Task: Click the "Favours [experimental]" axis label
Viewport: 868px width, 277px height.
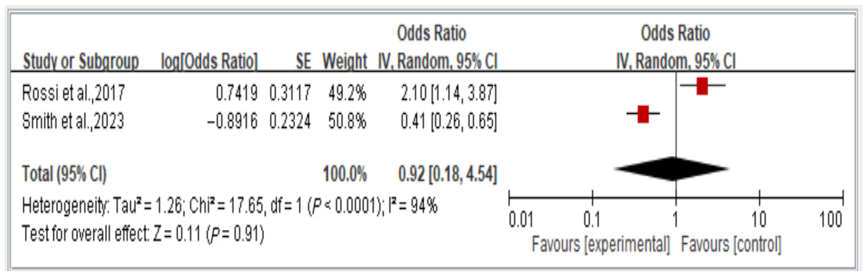Action: (600, 244)
